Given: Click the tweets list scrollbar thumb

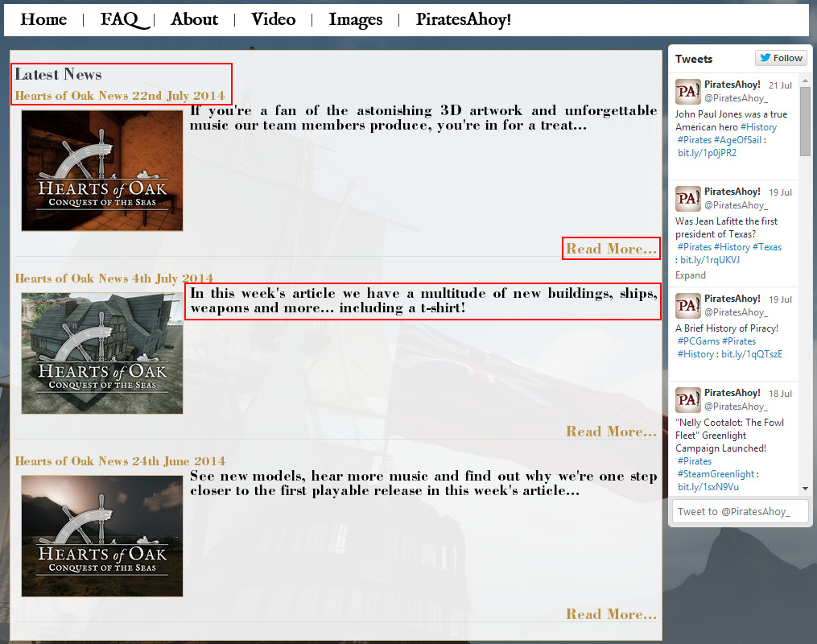Looking at the screenshot, I should coord(805,122).
